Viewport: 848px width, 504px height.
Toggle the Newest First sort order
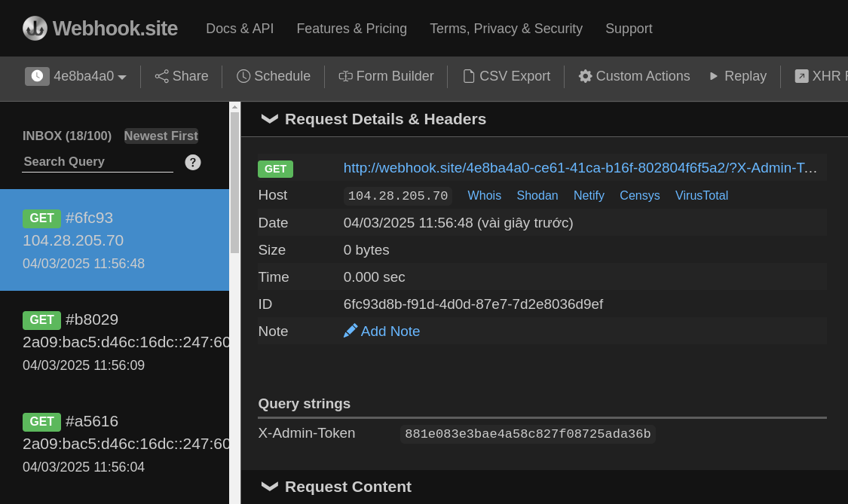161,136
